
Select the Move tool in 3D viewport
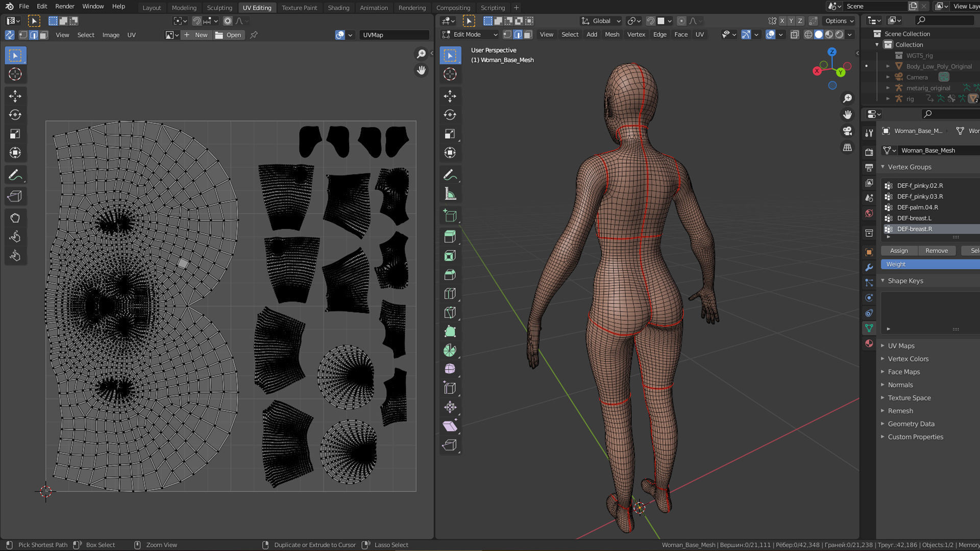450,96
